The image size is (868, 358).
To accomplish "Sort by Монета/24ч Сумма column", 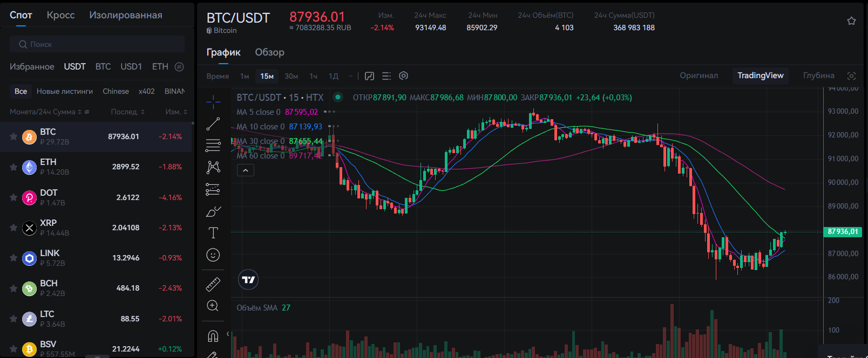I will (80, 112).
